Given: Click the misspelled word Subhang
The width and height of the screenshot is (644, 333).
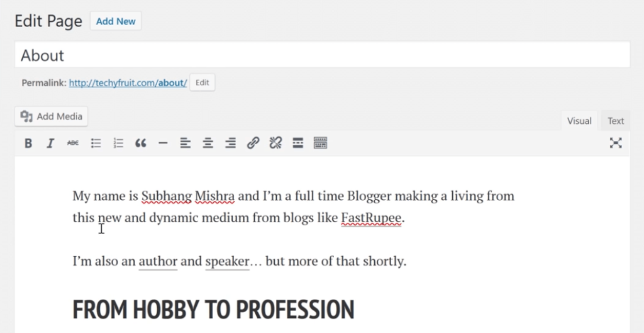Looking at the screenshot, I should tap(166, 196).
